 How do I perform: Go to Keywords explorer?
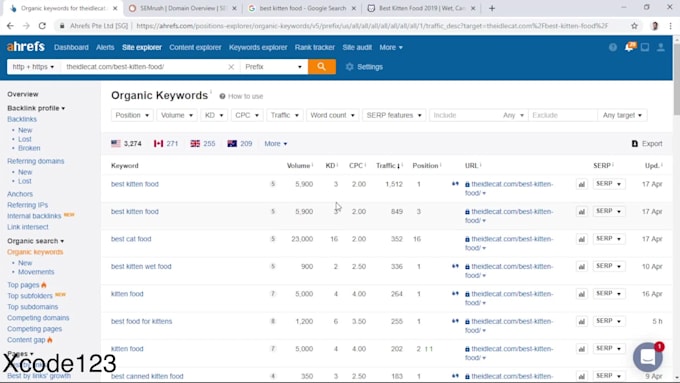click(x=258, y=47)
